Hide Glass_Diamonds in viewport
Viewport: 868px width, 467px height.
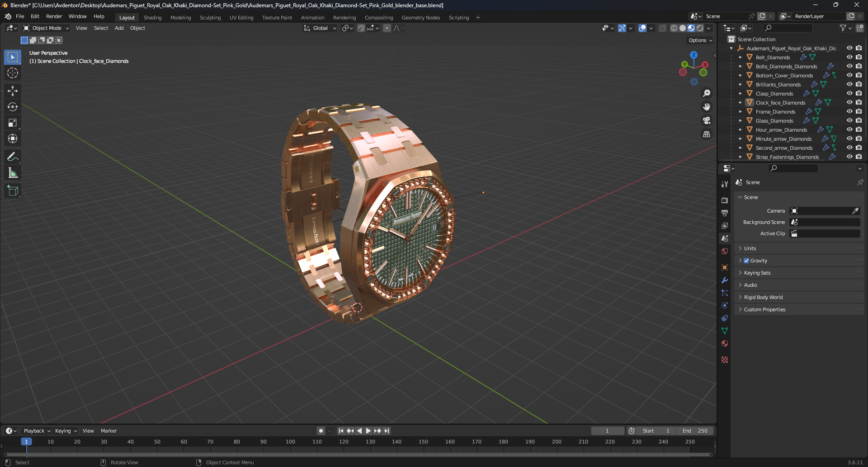coord(849,120)
